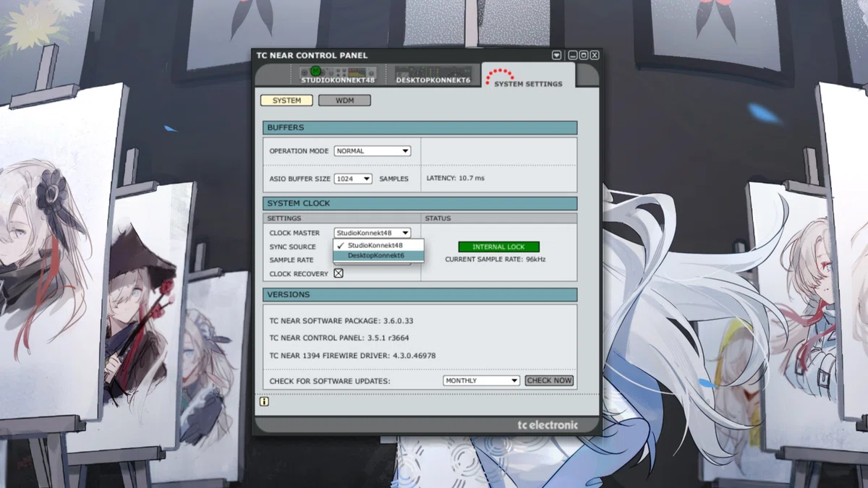Choose DesktopKonnekt6 in clock master list
The image size is (868, 488).
pos(378,255)
